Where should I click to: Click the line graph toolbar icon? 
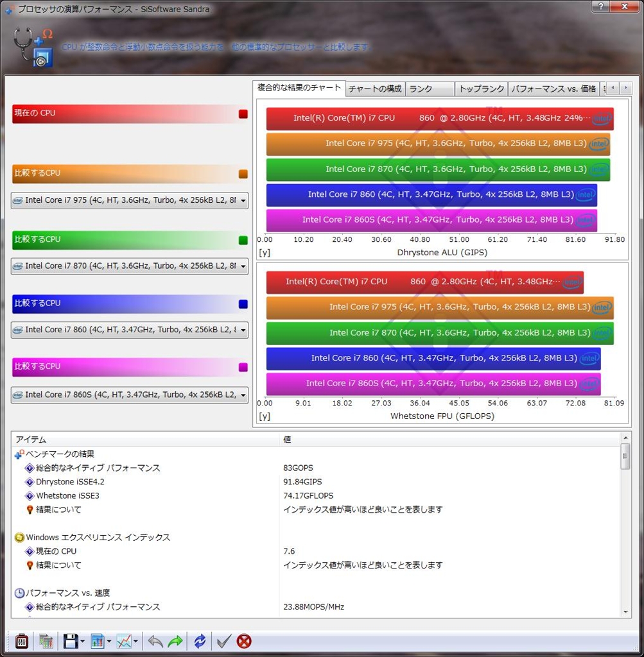pos(124,641)
